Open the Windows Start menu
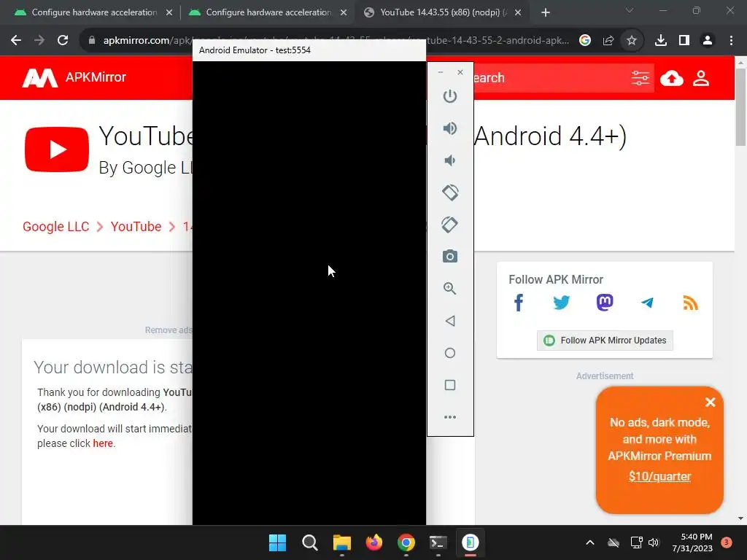The width and height of the screenshot is (747, 560). 277,542
